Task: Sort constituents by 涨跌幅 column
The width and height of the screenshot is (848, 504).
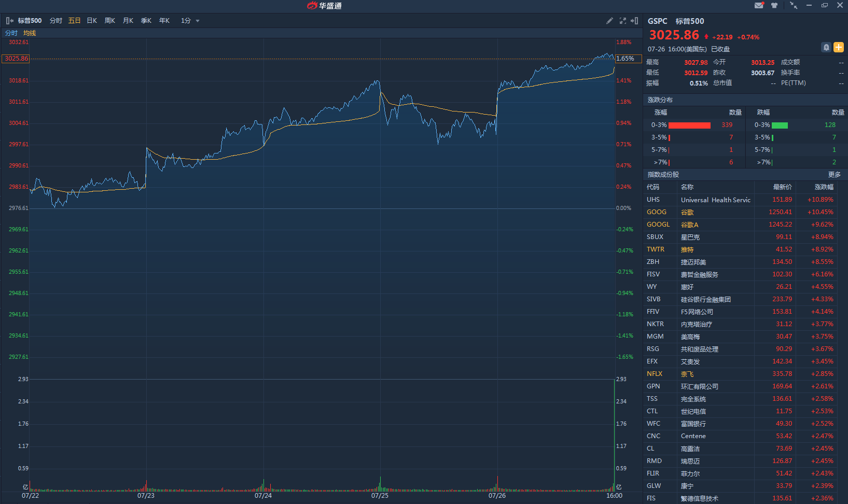Action: click(x=824, y=187)
